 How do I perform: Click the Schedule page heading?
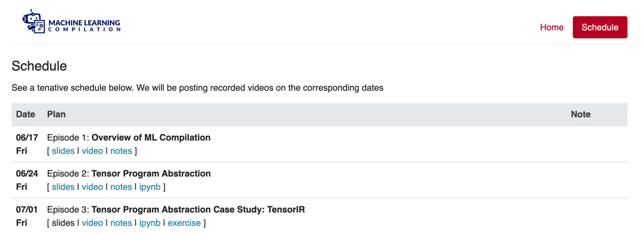click(x=39, y=66)
